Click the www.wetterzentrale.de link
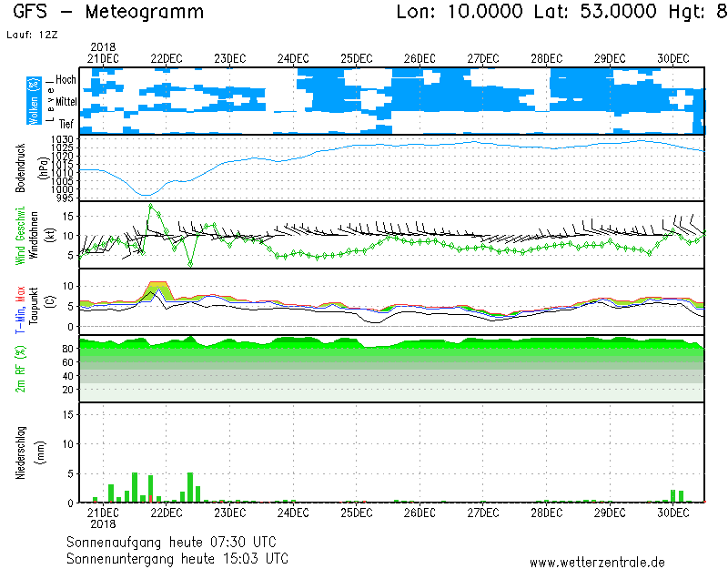 [x=597, y=563]
